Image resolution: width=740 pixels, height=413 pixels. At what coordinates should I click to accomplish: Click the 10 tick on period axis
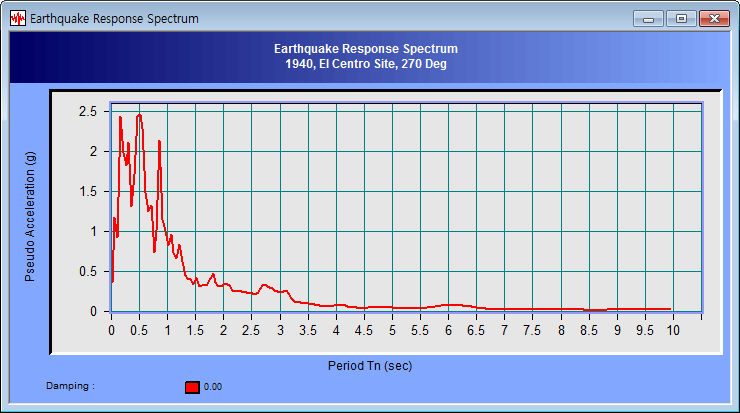tap(673, 331)
